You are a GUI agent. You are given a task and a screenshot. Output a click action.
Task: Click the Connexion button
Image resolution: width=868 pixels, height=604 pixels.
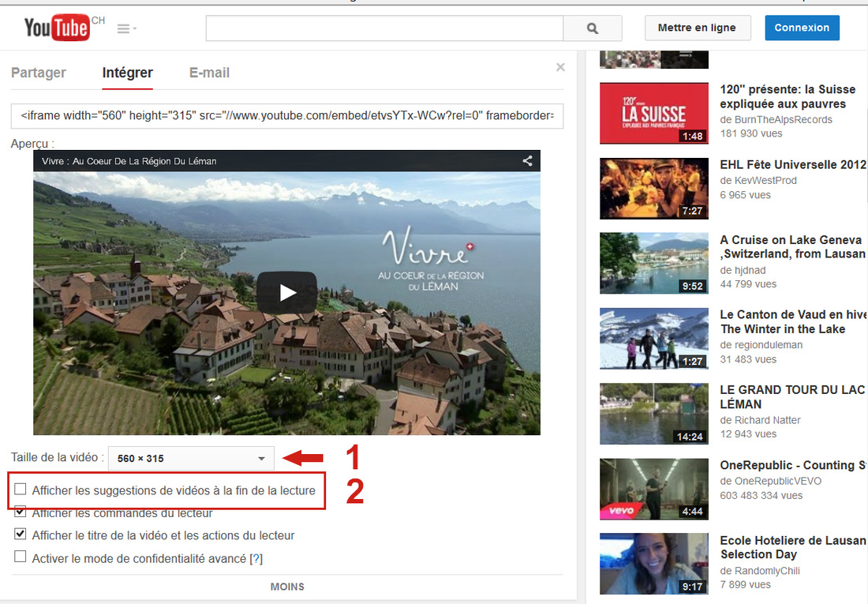tap(802, 28)
